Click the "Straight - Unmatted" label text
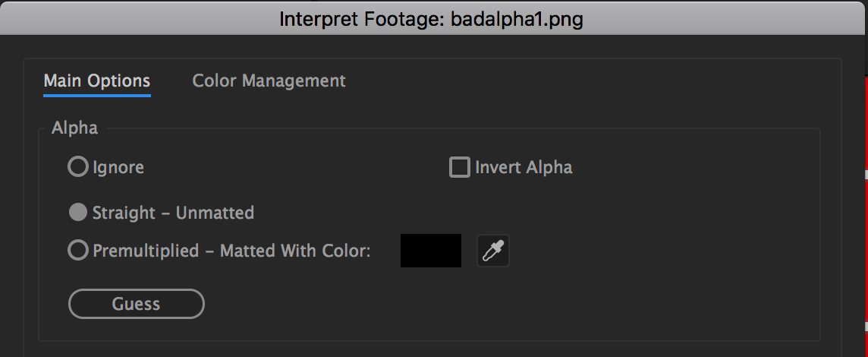Viewport: 868px width, 357px height. pyautogui.click(x=173, y=213)
